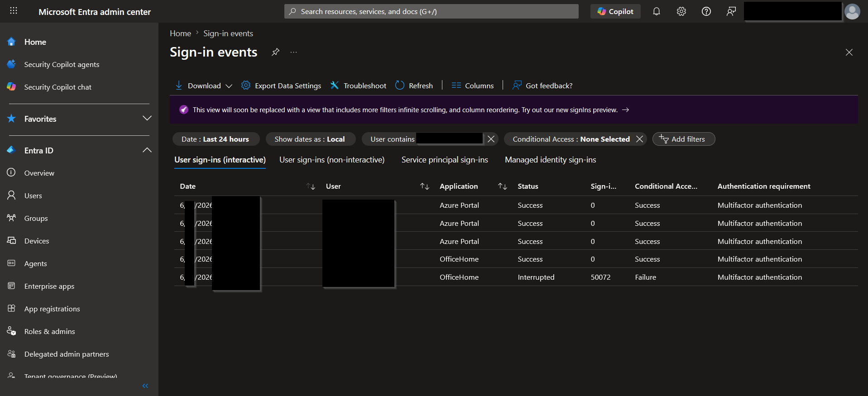This screenshot has width=868, height=396.
Task: Remove the Conditional Access filter
Action: pos(639,139)
